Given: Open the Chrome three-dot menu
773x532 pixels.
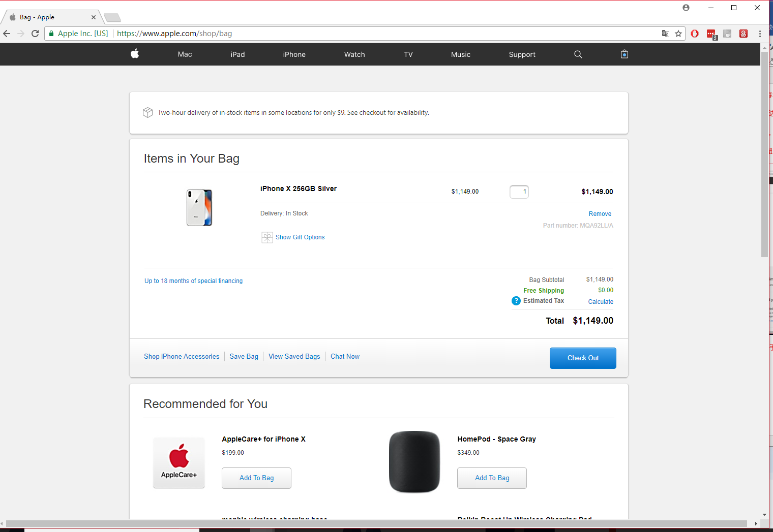Looking at the screenshot, I should coord(760,34).
